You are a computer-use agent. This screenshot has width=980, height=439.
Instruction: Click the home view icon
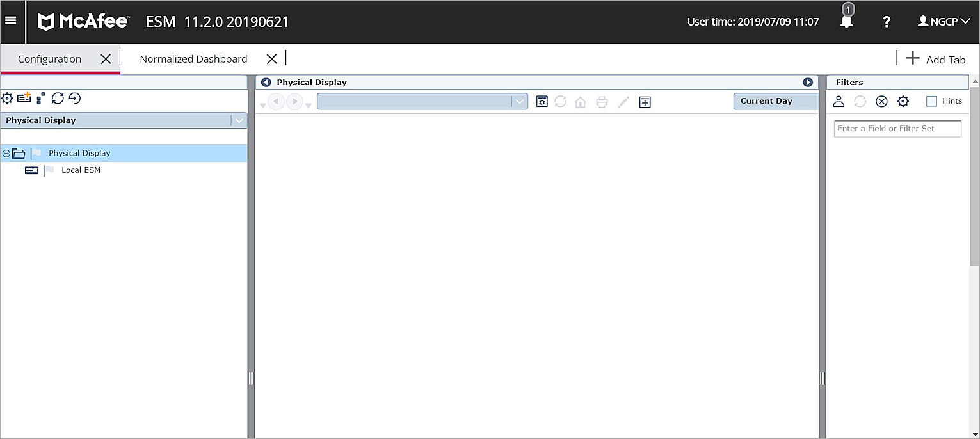[580, 101]
